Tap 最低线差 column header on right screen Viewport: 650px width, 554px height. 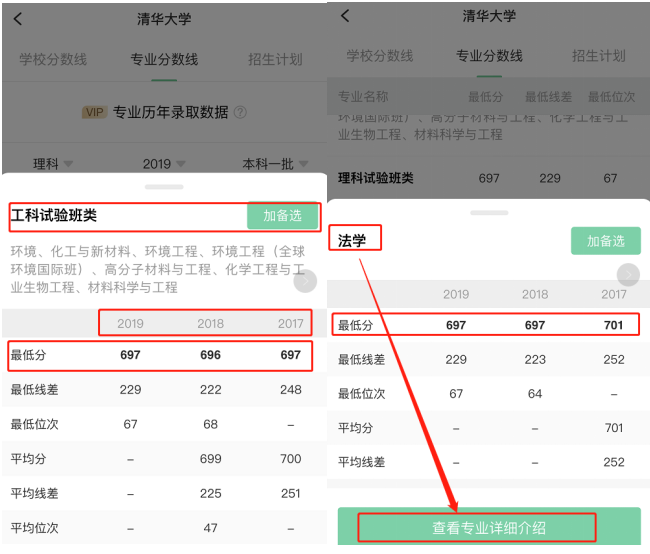click(548, 97)
